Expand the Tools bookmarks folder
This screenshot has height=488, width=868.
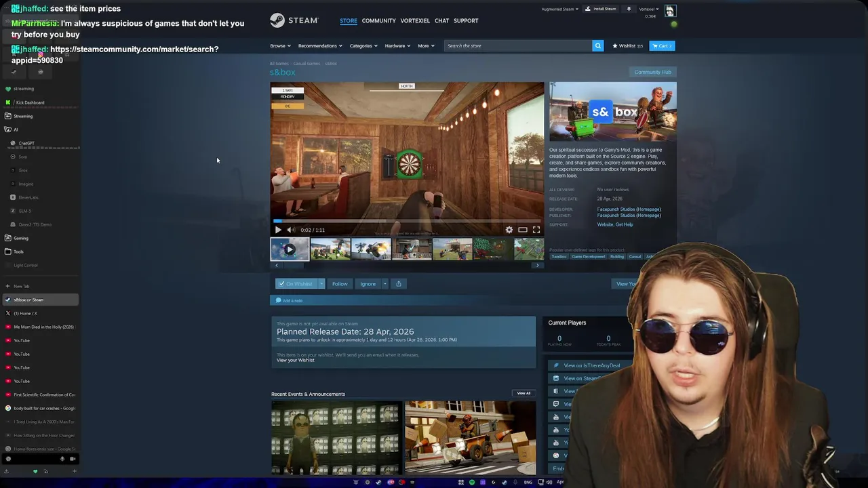point(40,251)
